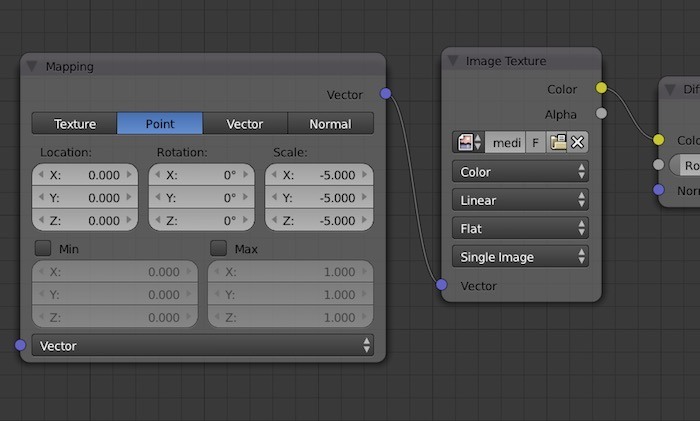Click the image name field medi
Image resolution: width=700 pixels, height=421 pixels.
[x=505, y=142]
